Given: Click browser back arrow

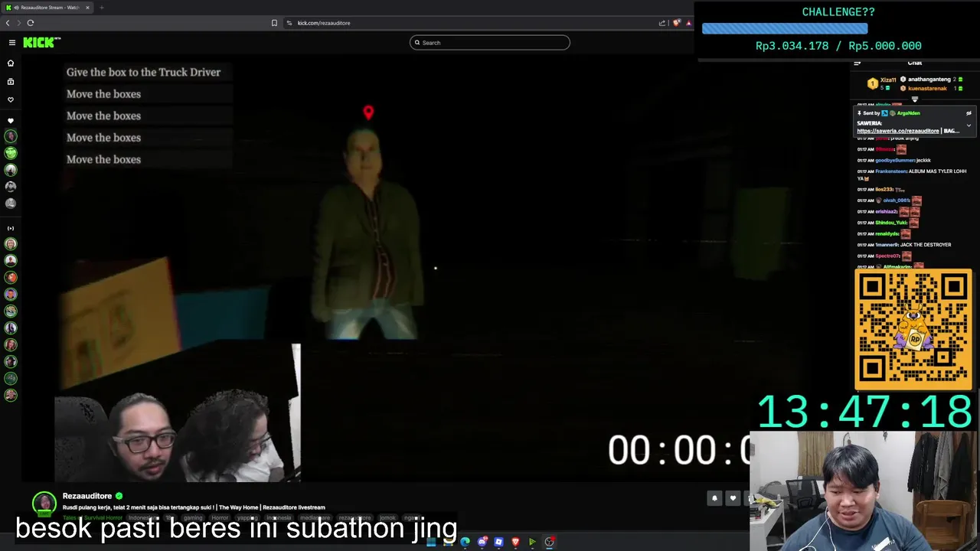Looking at the screenshot, I should coord(8,23).
